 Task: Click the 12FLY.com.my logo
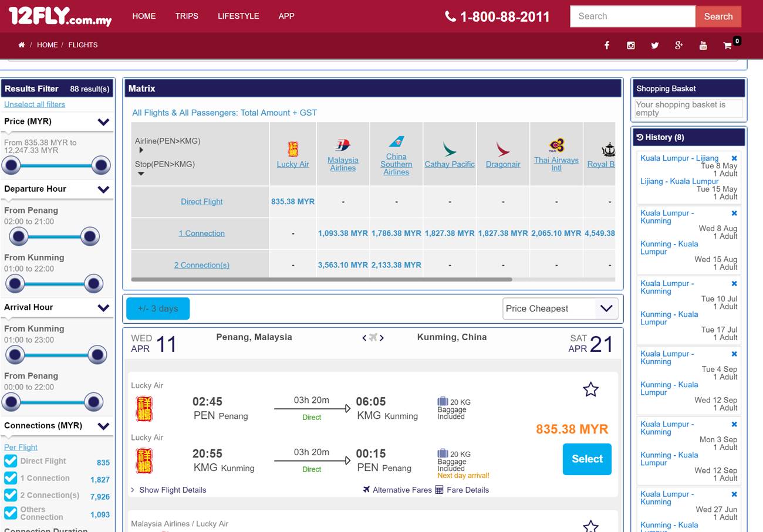[60, 16]
